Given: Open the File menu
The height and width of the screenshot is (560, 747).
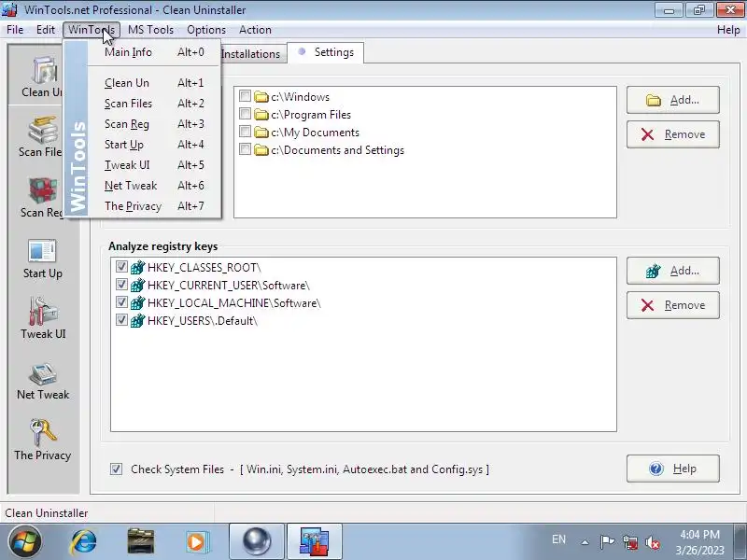Looking at the screenshot, I should (x=15, y=30).
